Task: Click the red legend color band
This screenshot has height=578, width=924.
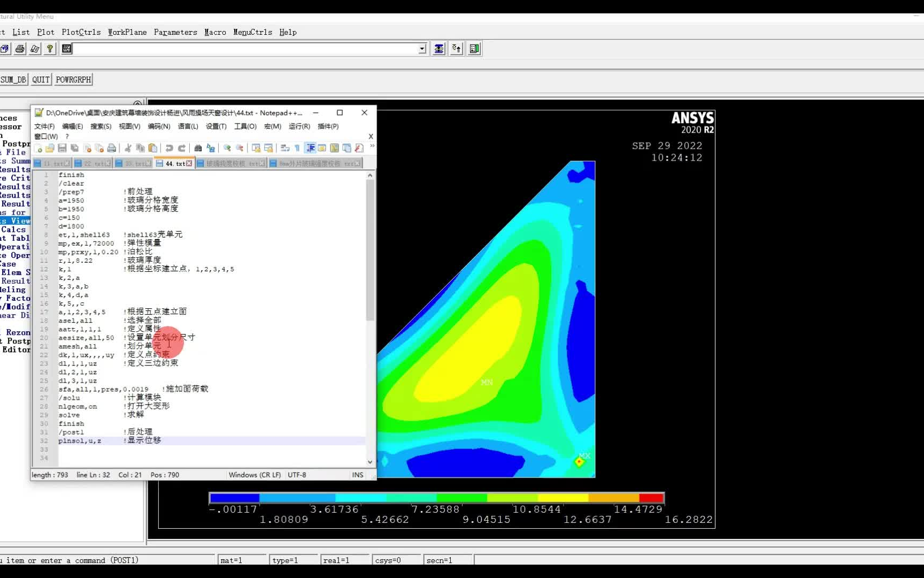Action: [651, 498]
